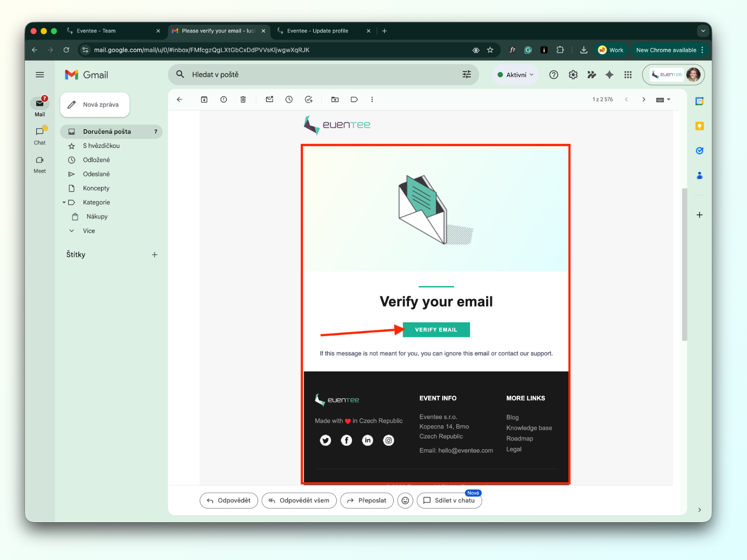This screenshot has height=560, width=747.
Task: Mark the email as unread
Action: tap(269, 99)
